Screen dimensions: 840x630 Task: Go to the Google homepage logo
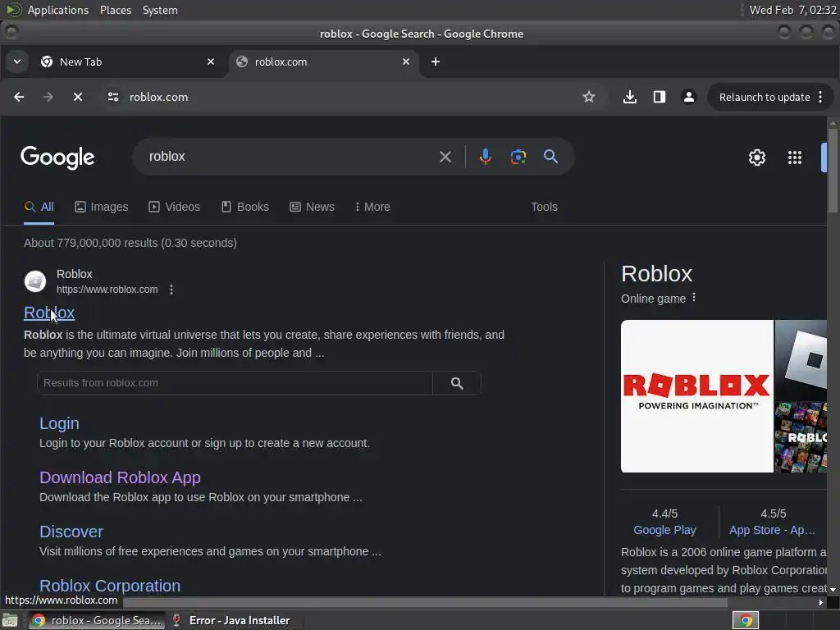pyautogui.click(x=57, y=157)
